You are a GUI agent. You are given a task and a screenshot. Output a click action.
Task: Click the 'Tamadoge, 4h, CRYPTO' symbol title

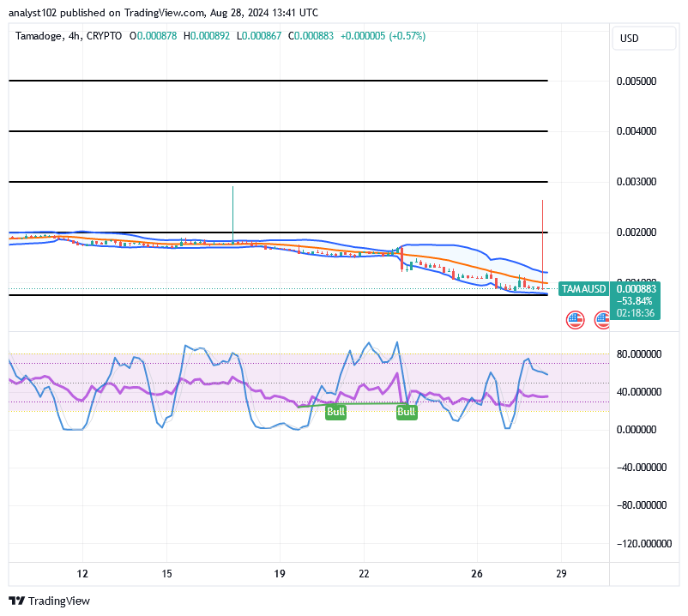point(69,36)
